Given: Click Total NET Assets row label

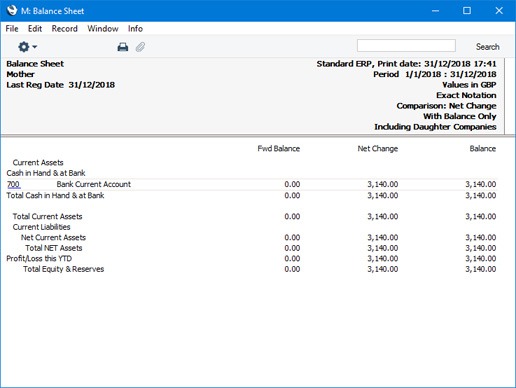Looking at the screenshot, I should tap(54, 248).
